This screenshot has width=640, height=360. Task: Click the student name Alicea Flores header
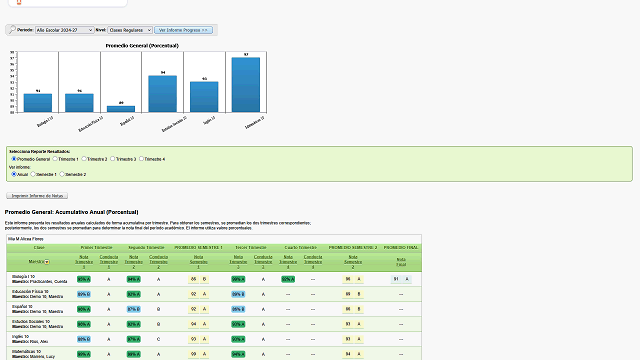[x=26, y=239]
